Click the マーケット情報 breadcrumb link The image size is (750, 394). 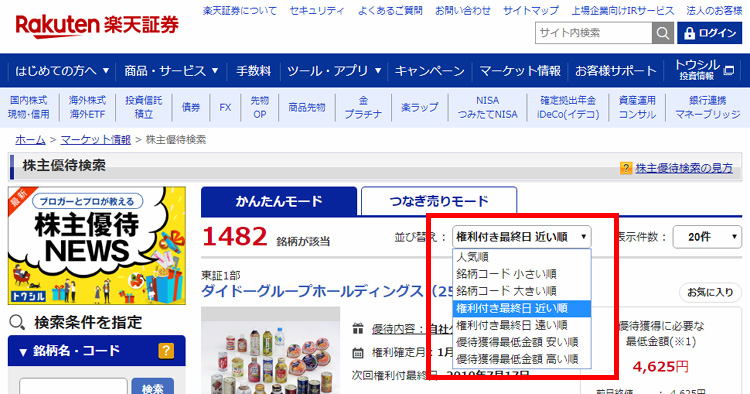pos(96,140)
